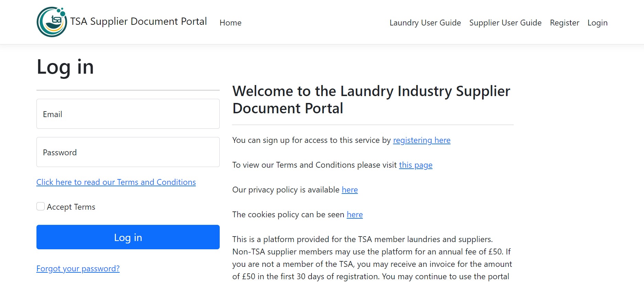644x282 pixels.
Task: Select Login in the navigation bar
Action: (598, 23)
